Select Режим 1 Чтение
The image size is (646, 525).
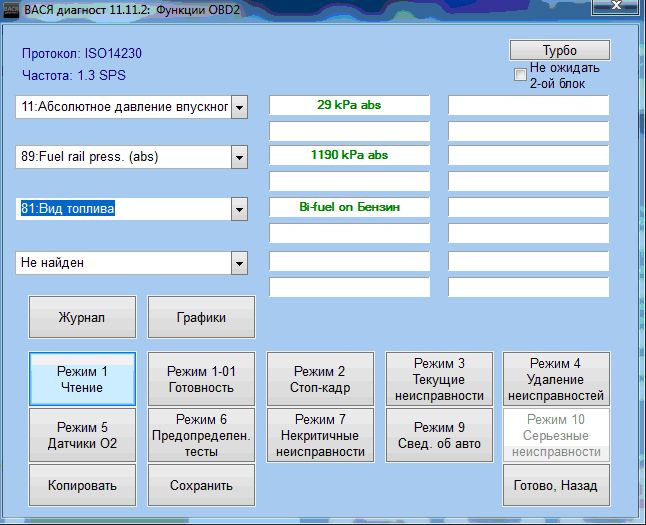[x=82, y=379]
